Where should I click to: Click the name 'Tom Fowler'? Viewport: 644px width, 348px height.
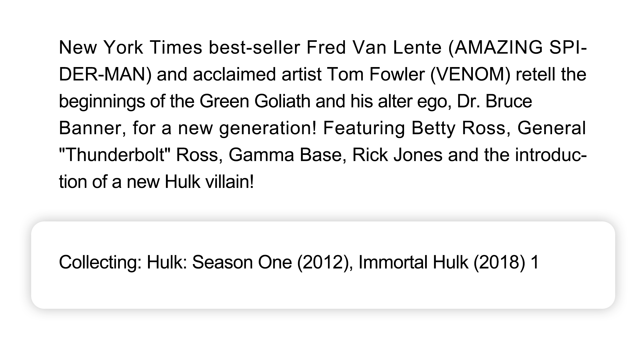point(376,74)
